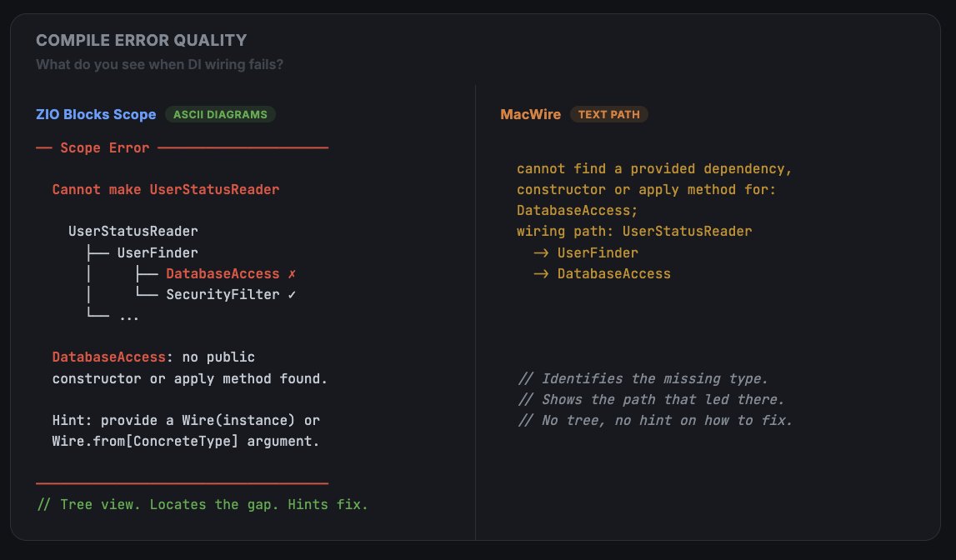
Task: Click 'constructor or apply method found.' line
Action: tap(189, 379)
